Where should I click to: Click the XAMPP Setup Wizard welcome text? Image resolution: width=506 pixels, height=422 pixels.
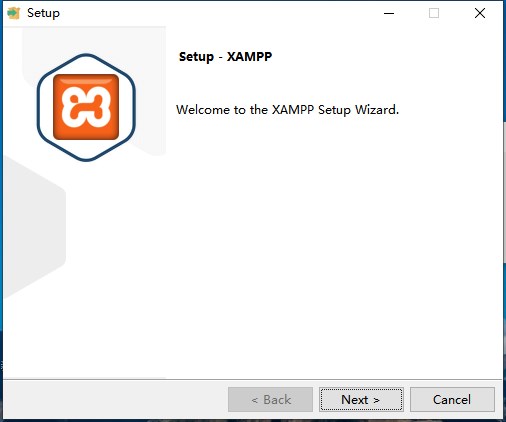[287, 110]
